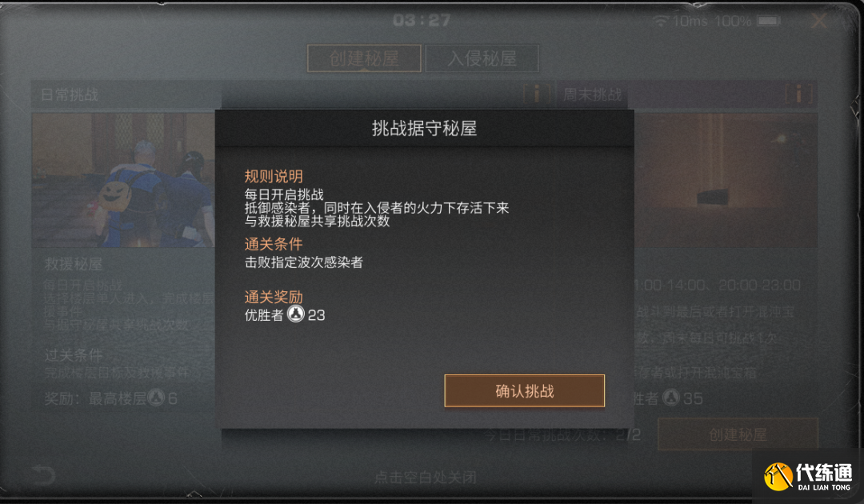864x504 pixels.
Task: Click the weekend challenge preview image
Action: pyautogui.click(x=726, y=180)
